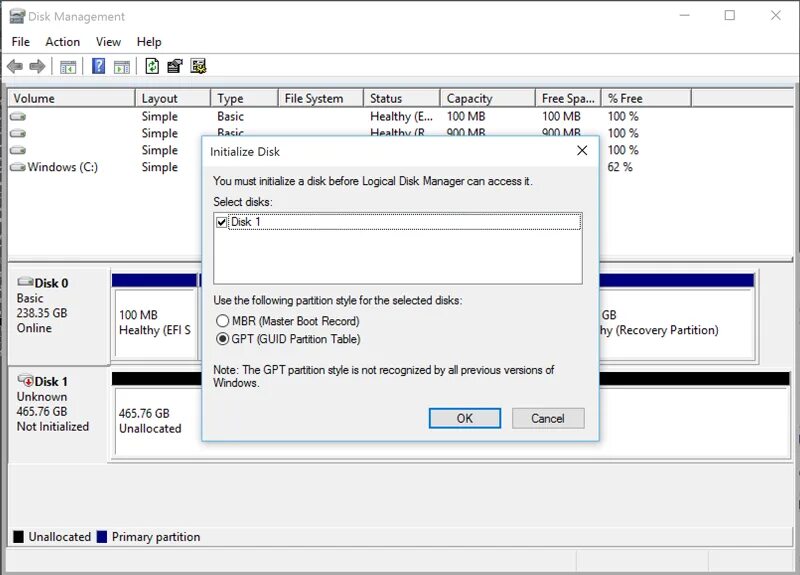Click Disk 1 icon with red arrow
Viewport: 800px width, 575px height.
tap(25, 380)
